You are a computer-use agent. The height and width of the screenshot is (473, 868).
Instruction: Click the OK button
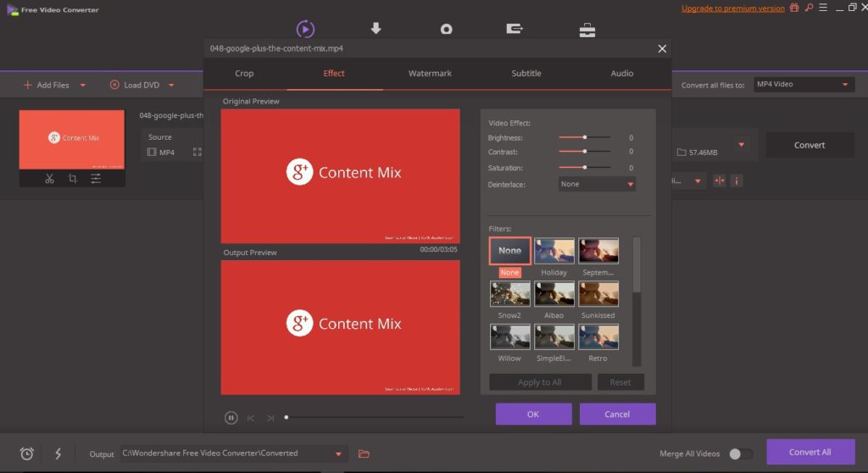[x=533, y=415]
